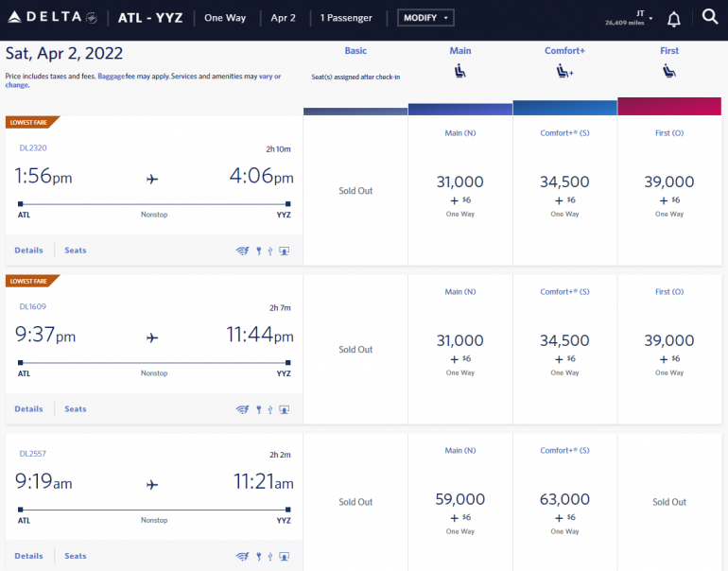Click USB port icon for DL2320

coord(269,251)
